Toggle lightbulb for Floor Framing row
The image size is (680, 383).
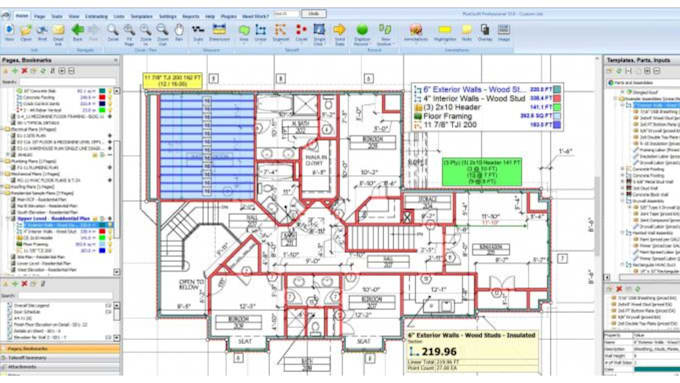(x=110, y=244)
